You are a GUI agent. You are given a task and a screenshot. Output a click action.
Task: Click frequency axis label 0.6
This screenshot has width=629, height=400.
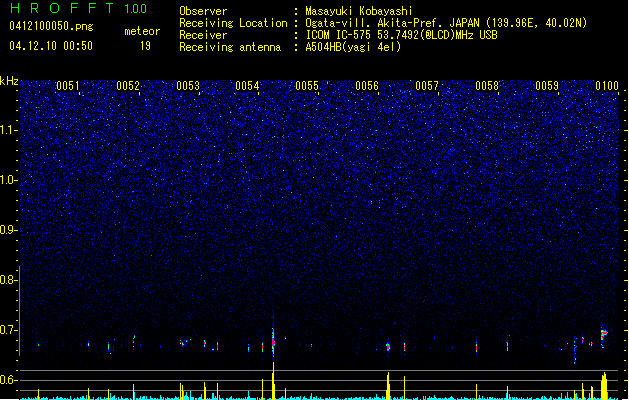(9, 380)
